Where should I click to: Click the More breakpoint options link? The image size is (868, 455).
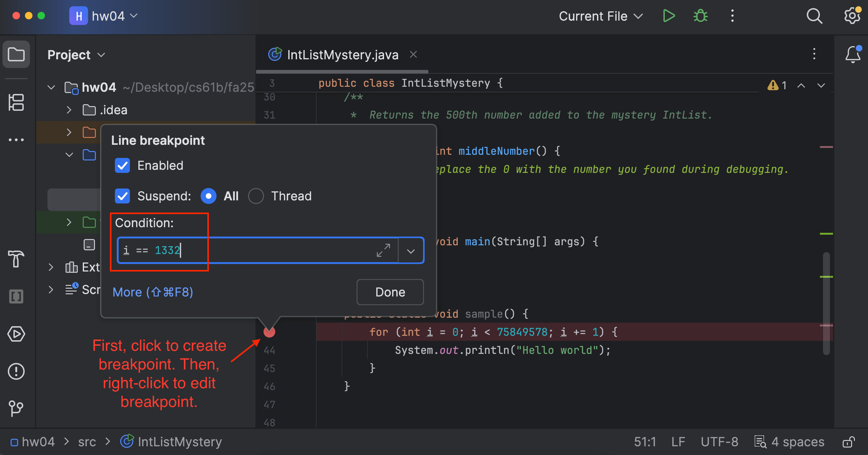[x=153, y=292]
